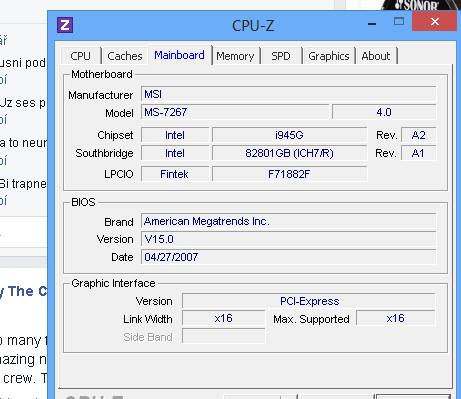This screenshot has width=461, height=399.
Task: Close the CPU-Z window
Action: [x=434, y=22]
